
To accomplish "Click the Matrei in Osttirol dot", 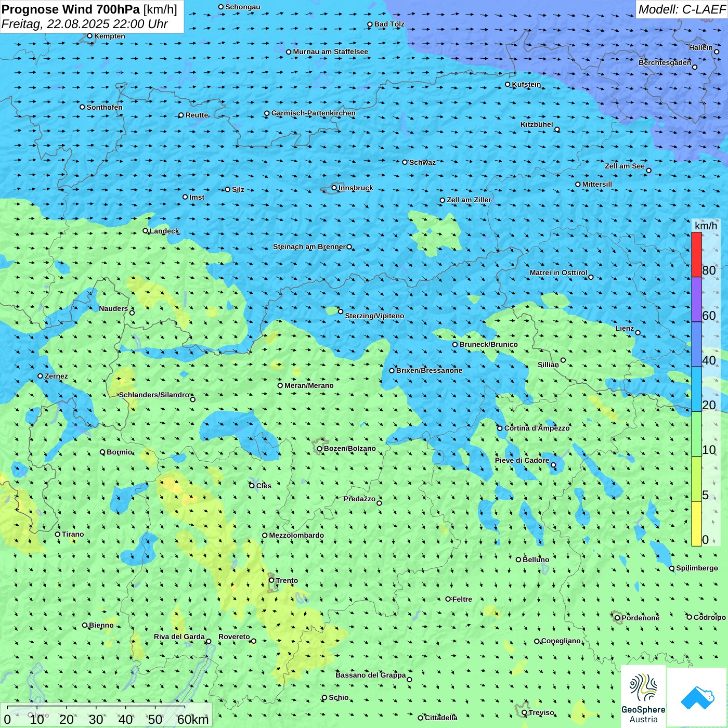I will tap(591, 277).
